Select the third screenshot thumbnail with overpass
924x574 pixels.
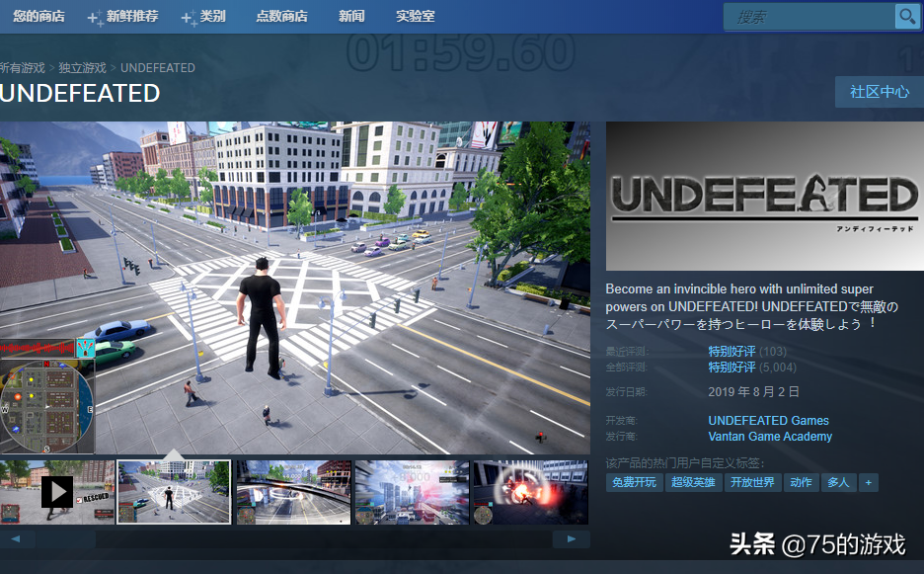[293, 491]
